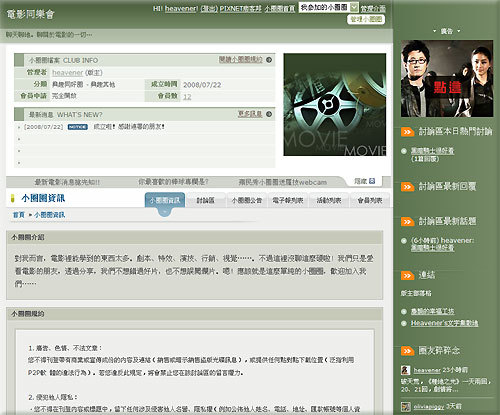Click oliviapiggy's avatar icon
The height and width of the screenshot is (415, 500).
click(x=406, y=407)
